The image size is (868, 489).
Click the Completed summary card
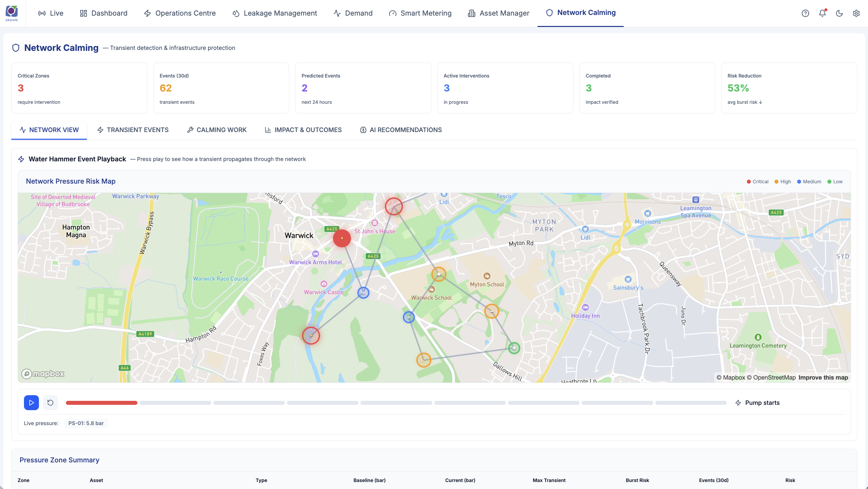click(647, 88)
